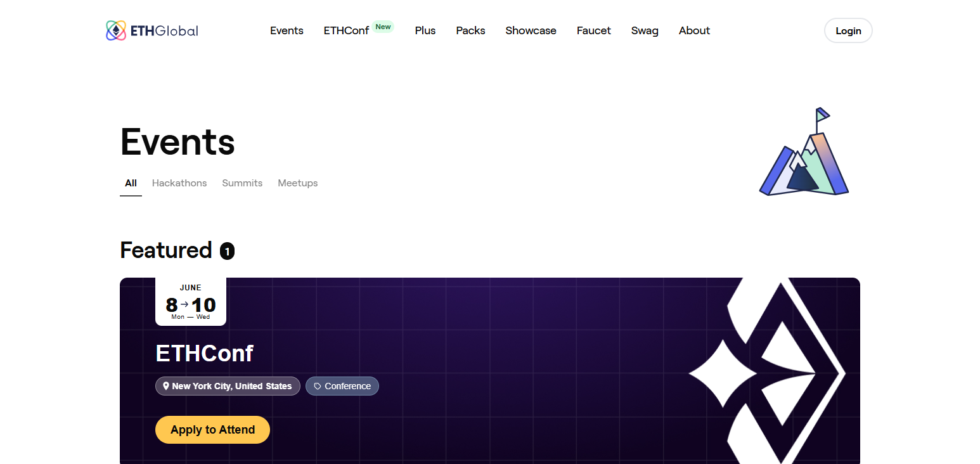Screen dimensions: 980x464
Task: Click the 'New' badge next to ETHConf
Action: [383, 26]
